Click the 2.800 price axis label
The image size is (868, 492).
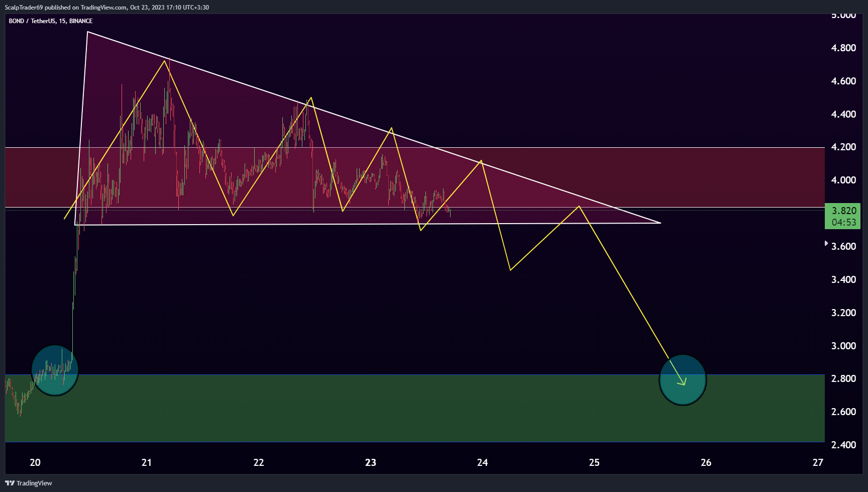point(843,378)
